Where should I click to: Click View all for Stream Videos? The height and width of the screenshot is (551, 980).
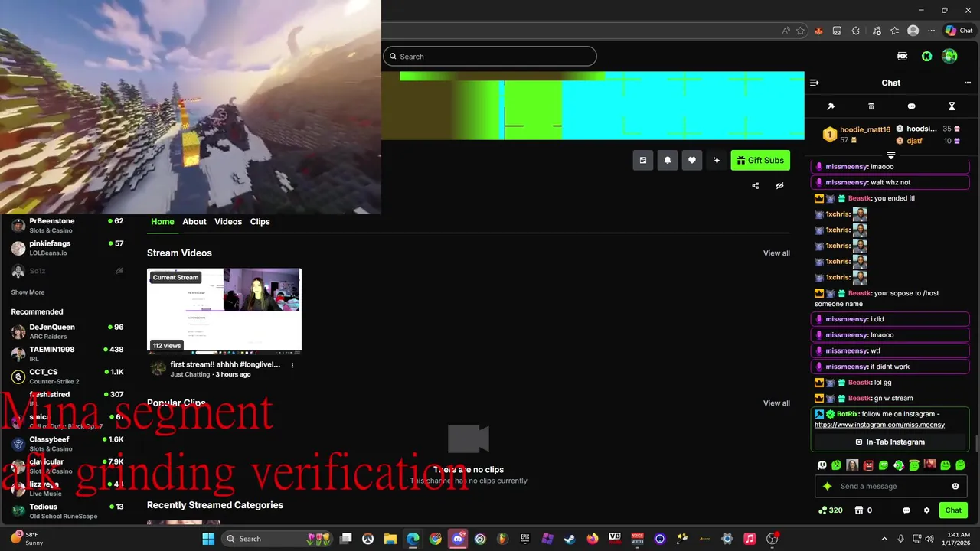(x=776, y=253)
